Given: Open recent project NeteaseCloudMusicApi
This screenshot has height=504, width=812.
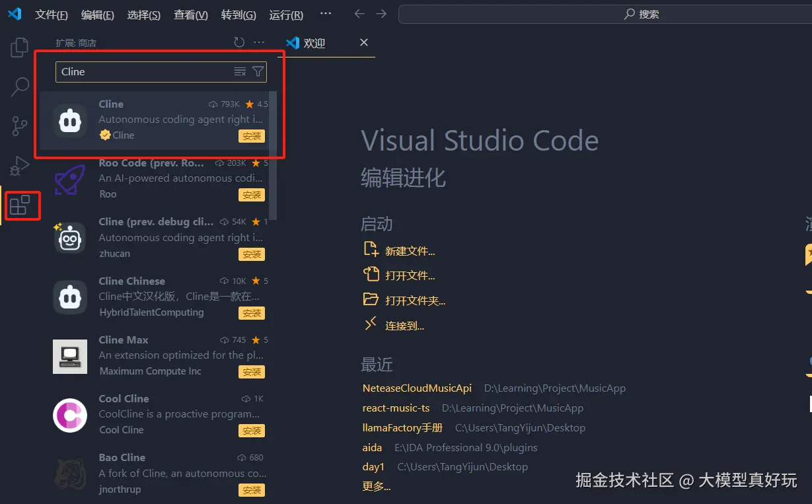Looking at the screenshot, I should 417,388.
